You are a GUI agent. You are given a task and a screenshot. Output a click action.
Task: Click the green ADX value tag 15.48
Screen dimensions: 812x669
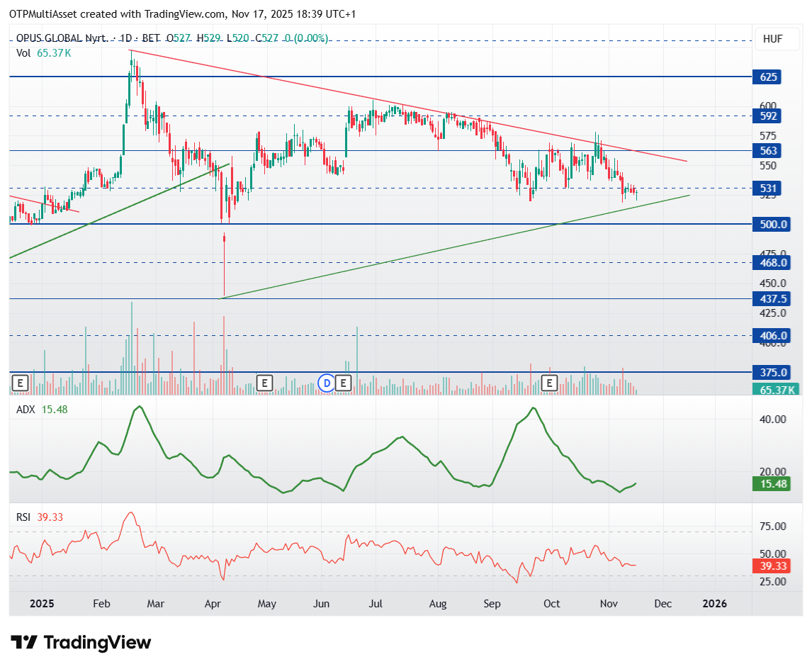pos(771,484)
